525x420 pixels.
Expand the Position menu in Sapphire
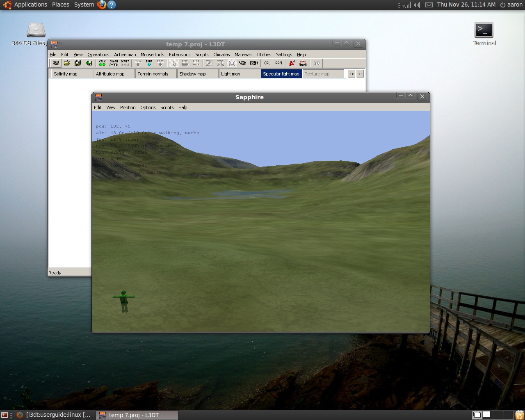pos(128,107)
